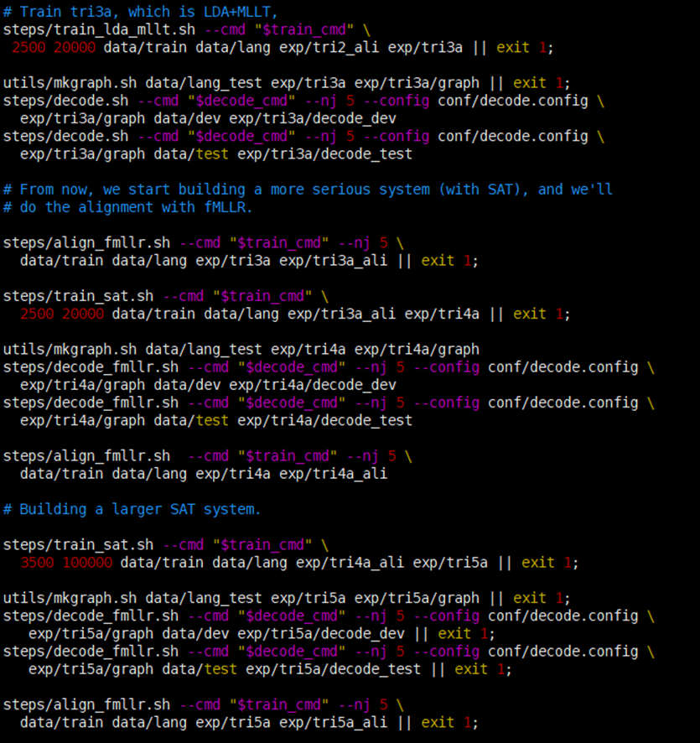Click the comment "# Train tri3a, which is LDA+MLLT,"
Image resolution: width=700 pixels, height=743 pixels.
click(x=140, y=12)
